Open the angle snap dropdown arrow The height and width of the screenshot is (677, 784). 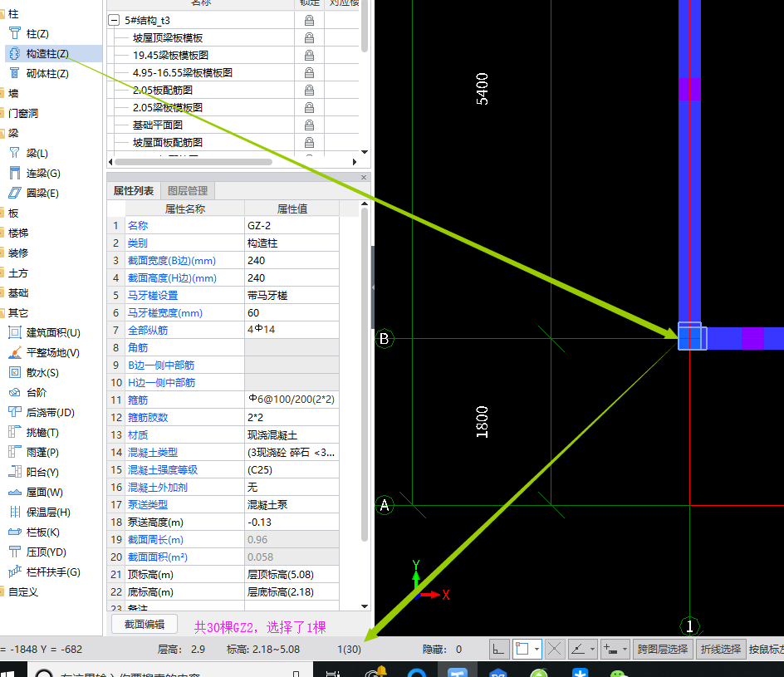pyautogui.click(x=592, y=649)
